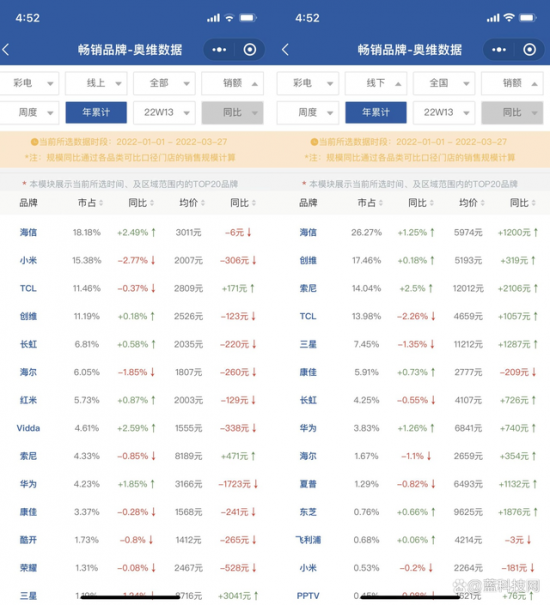Expand the 线下 channel dropdown
The width and height of the screenshot is (550, 605).
(376, 83)
